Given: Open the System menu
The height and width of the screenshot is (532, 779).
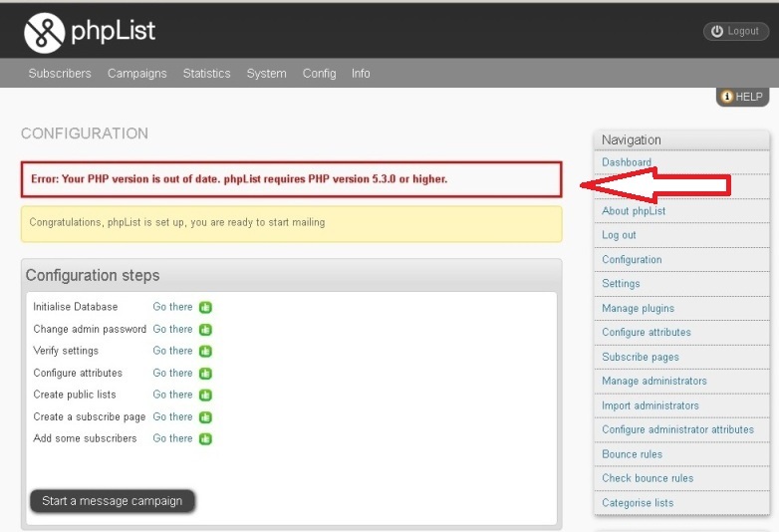Looking at the screenshot, I should pos(266,74).
